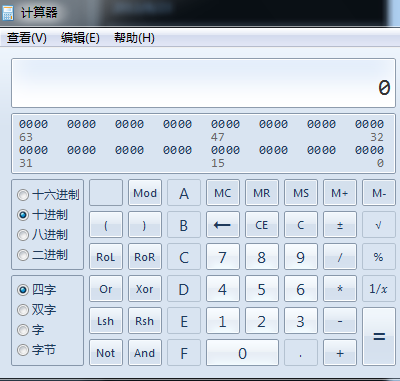Click the C clear button next to CE

tap(301, 225)
